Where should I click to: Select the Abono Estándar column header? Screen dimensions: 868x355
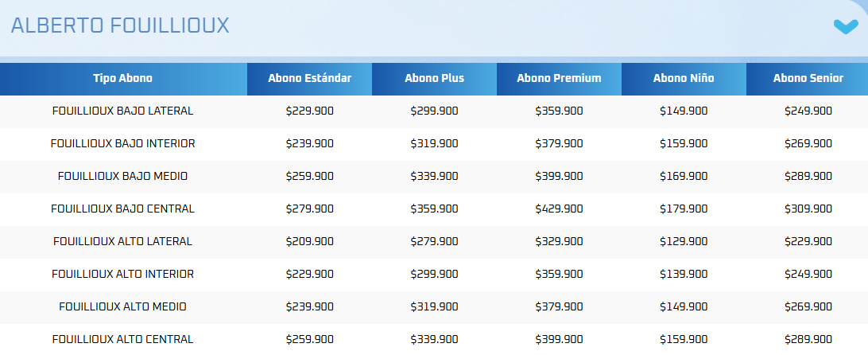(309, 78)
